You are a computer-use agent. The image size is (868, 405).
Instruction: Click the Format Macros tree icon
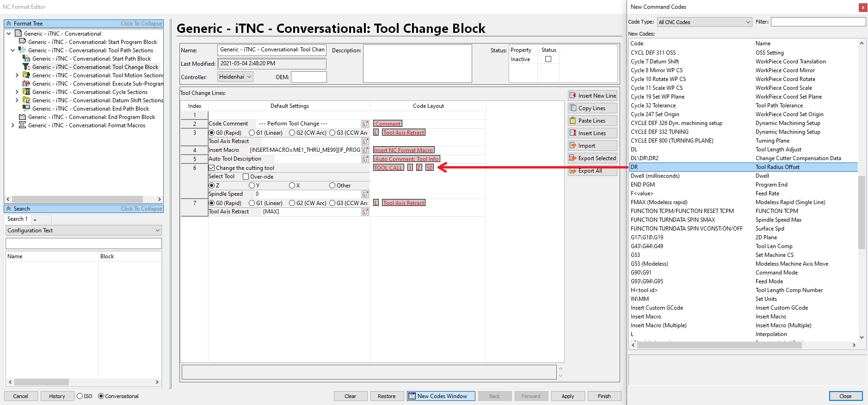coord(22,125)
